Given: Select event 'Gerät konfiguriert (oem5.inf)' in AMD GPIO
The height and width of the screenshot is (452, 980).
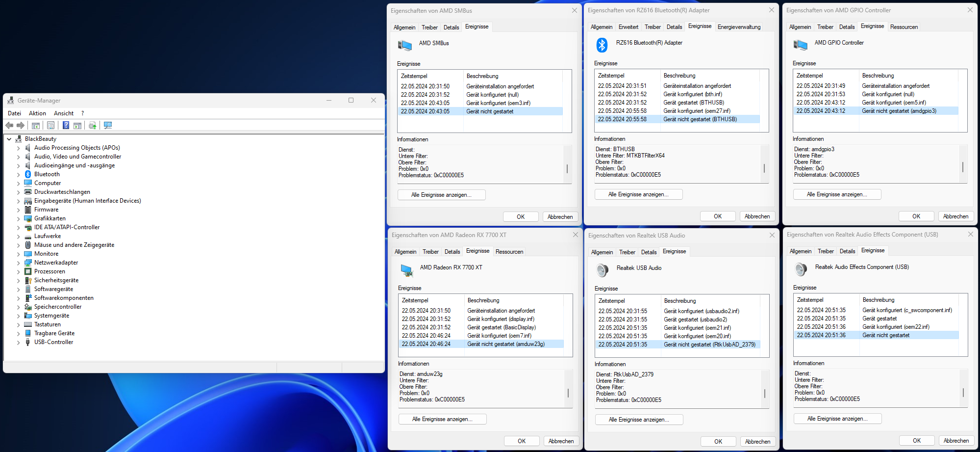Looking at the screenshot, I should 877,103.
